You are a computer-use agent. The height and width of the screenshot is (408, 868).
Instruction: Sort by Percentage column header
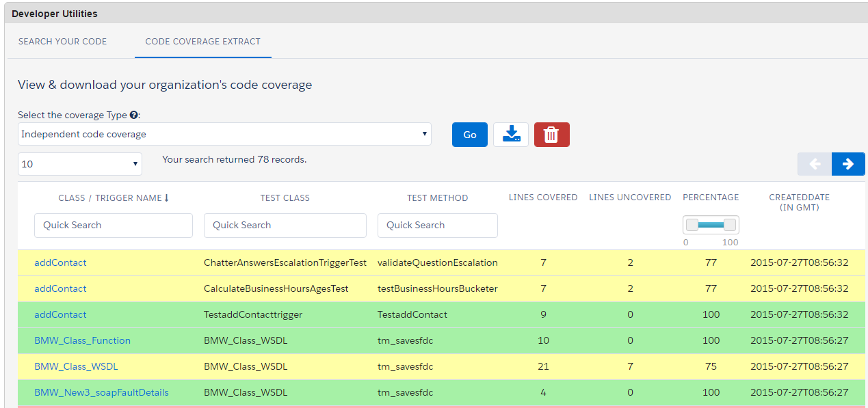click(711, 197)
